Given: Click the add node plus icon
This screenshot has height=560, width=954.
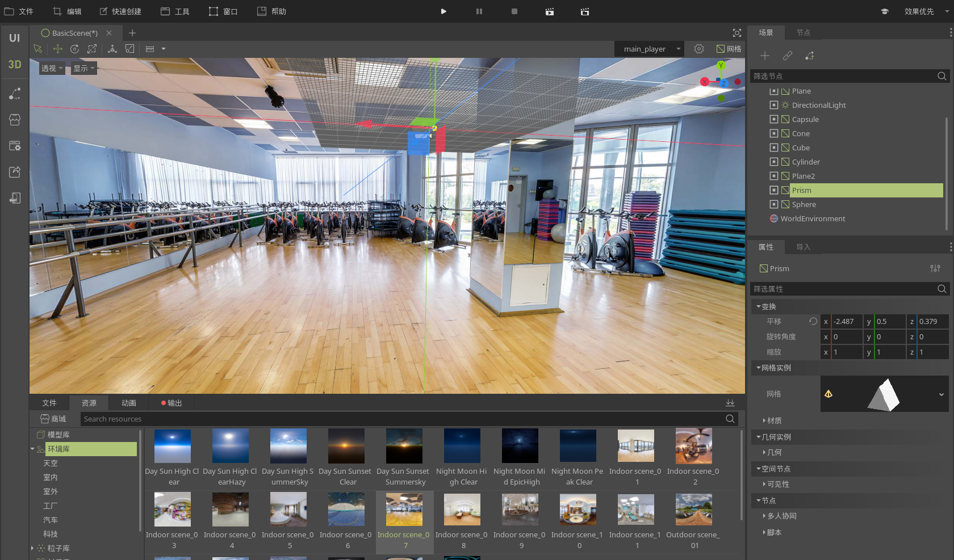Looking at the screenshot, I should (765, 56).
